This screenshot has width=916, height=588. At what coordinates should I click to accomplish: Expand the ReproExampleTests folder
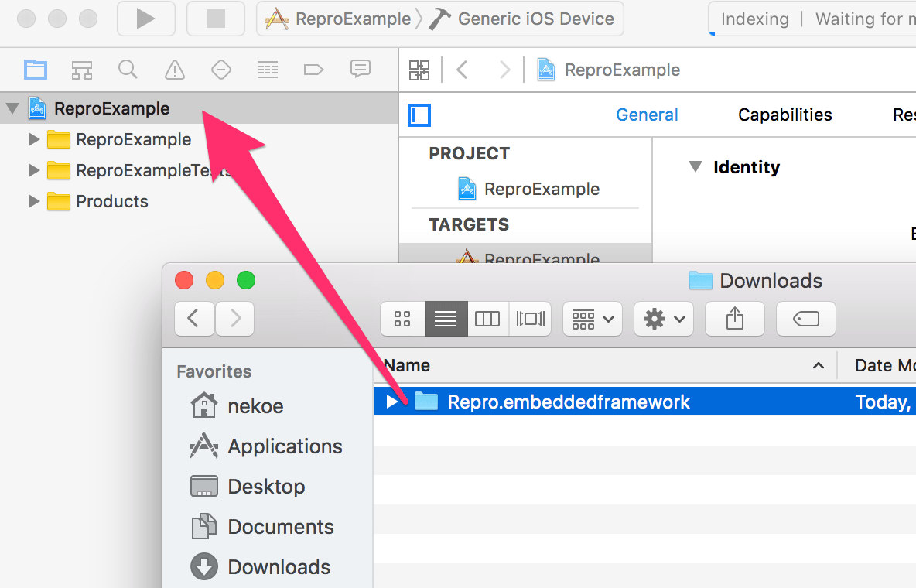[x=34, y=170]
